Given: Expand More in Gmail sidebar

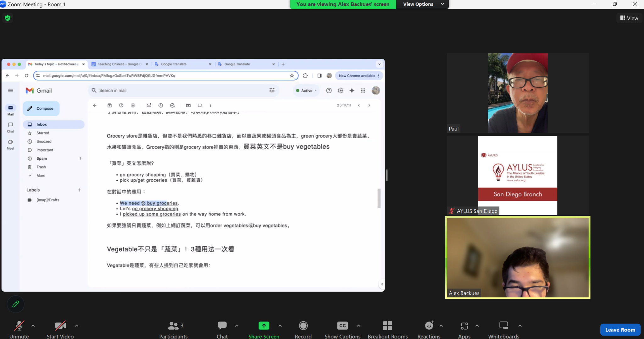Looking at the screenshot, I should (54, 176).
